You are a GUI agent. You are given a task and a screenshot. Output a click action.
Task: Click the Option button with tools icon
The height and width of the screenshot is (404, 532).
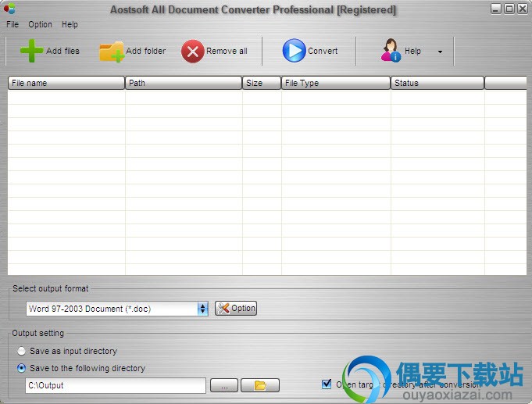coord(236,308)
